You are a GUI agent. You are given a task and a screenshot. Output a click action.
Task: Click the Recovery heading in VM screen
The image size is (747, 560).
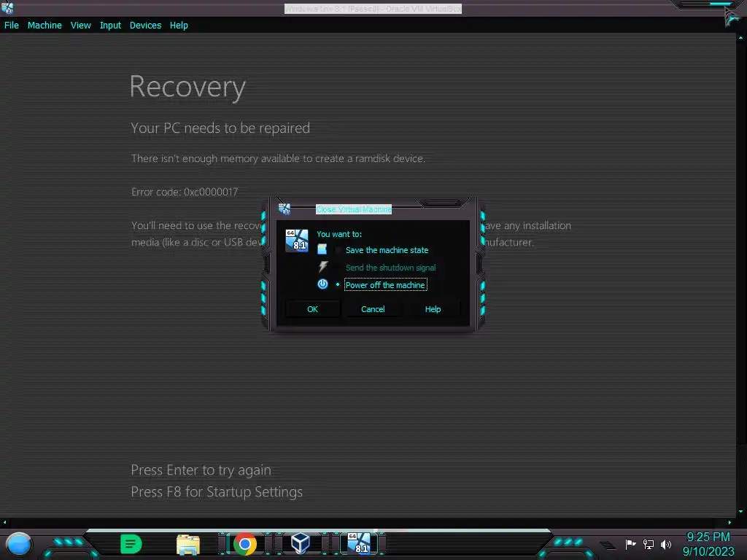pos(187,87)
